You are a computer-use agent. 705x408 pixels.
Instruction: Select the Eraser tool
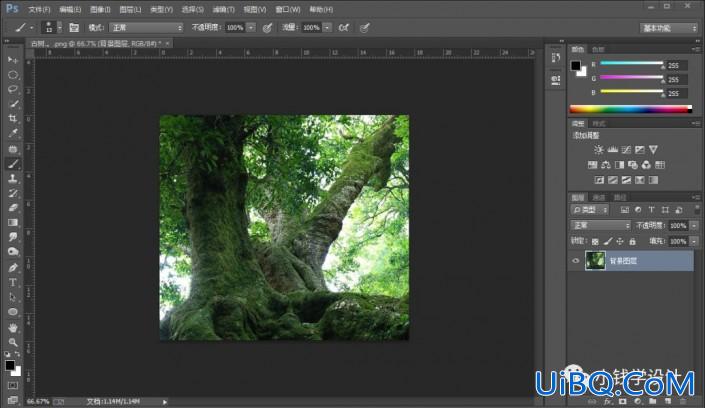13,208
